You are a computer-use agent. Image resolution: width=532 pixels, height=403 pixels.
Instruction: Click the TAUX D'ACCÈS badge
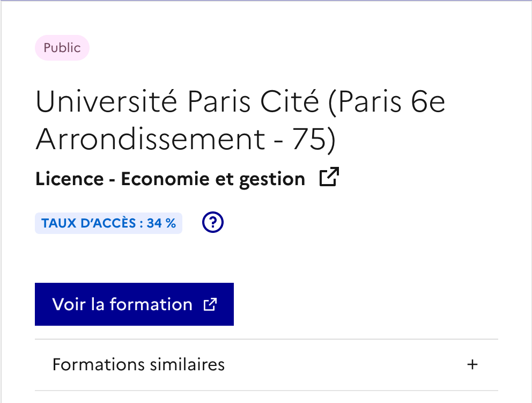tap(108, 223)
